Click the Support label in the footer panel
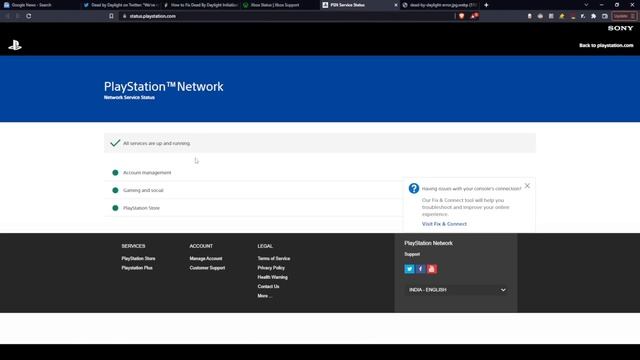Screen dimensions: 640x360 point(412,254)
